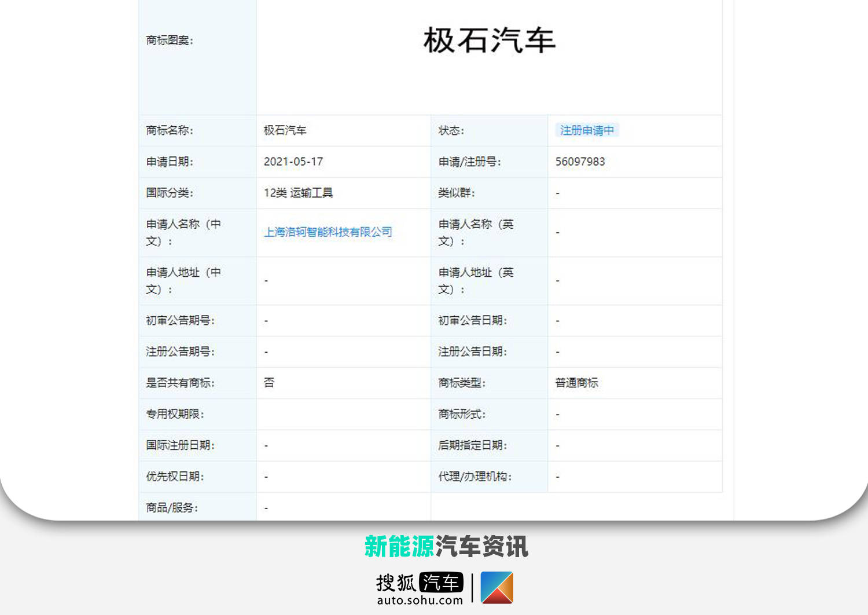
Task: Click the 极石汽车 trademark image
Action: (490, 41)
